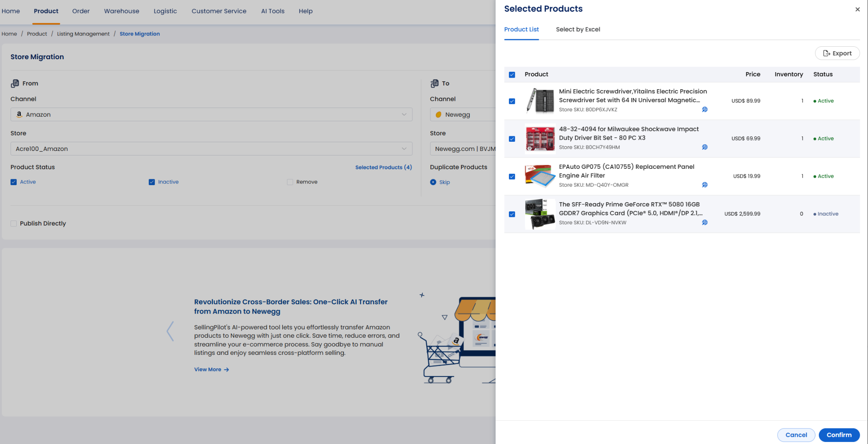
Task: Open the EPAuto air filter thumbnail
Action: 540,176
